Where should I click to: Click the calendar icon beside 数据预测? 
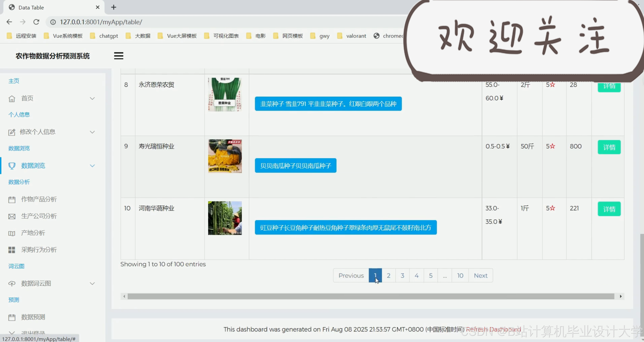12,317
